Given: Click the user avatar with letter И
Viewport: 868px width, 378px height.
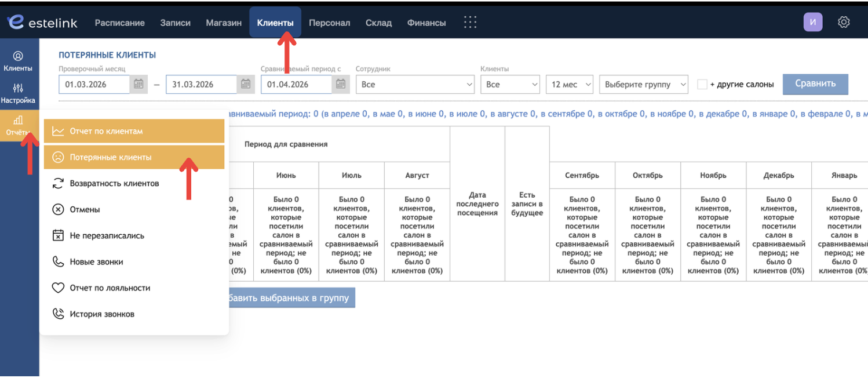Looking at the screenshot, I should point(812,22).
